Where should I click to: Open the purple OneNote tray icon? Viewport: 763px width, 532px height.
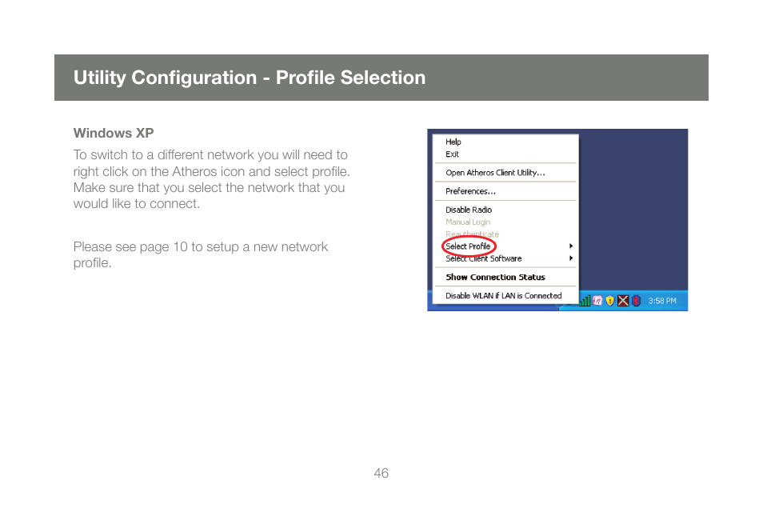(x=597, y=301)
